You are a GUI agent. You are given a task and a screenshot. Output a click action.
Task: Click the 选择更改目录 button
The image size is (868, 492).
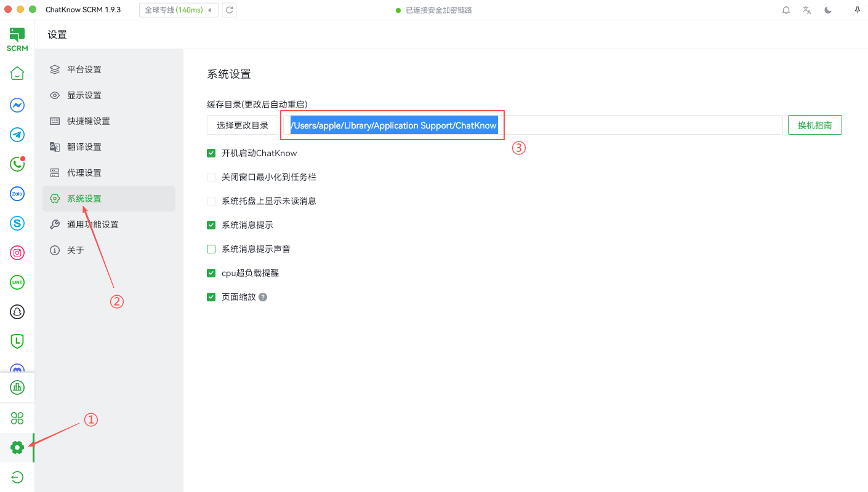tap(243, 125)
